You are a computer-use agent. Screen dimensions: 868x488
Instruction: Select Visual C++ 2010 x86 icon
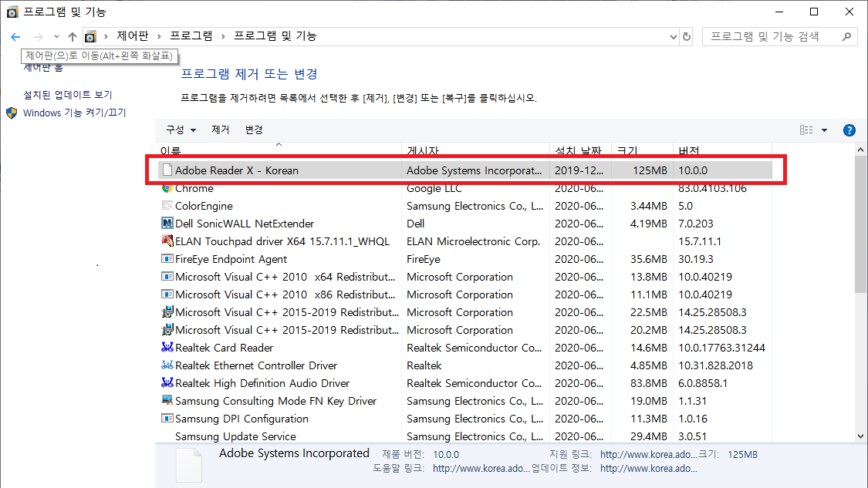point(167,294)
